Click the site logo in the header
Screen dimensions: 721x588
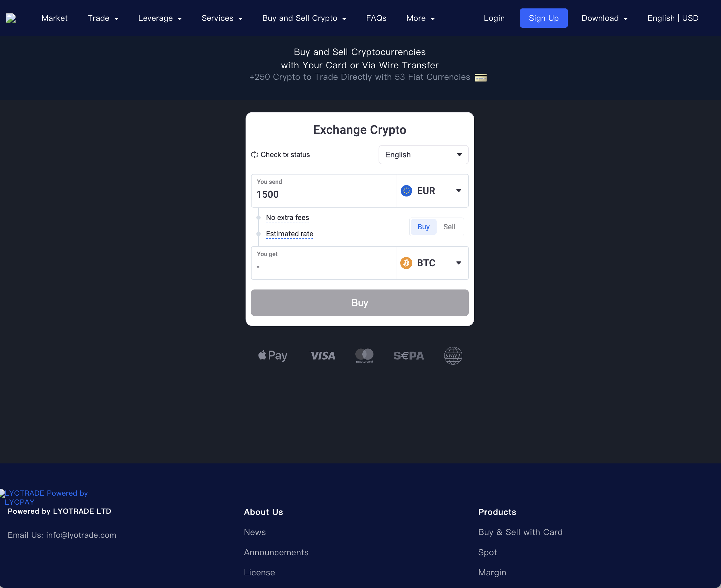point(11,18)
